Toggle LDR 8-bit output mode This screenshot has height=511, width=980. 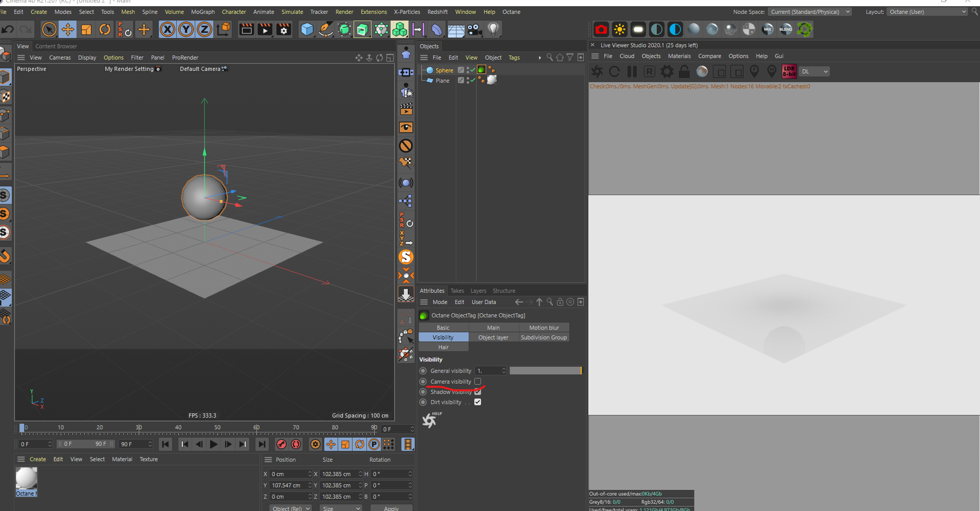point(789,71)
